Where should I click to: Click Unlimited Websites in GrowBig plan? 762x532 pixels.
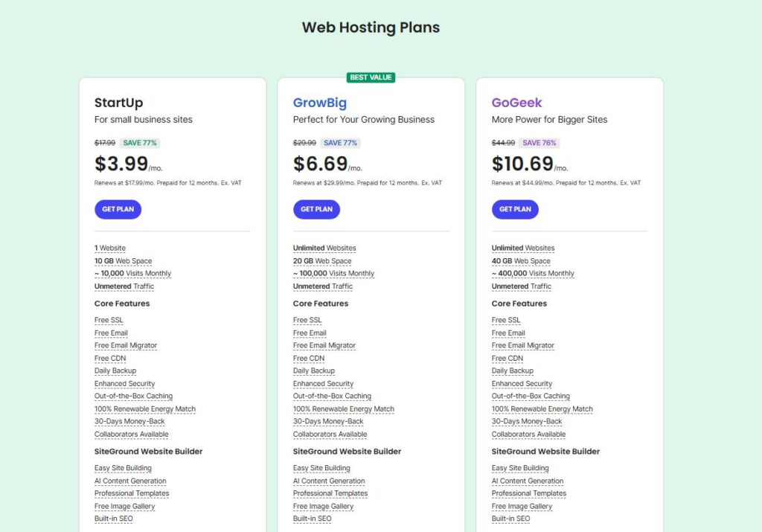[324, 248]
